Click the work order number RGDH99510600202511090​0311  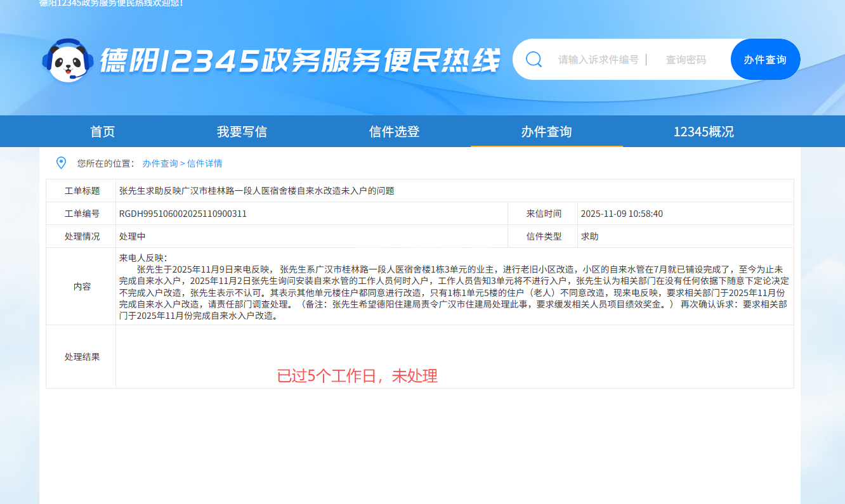point(183,214)
